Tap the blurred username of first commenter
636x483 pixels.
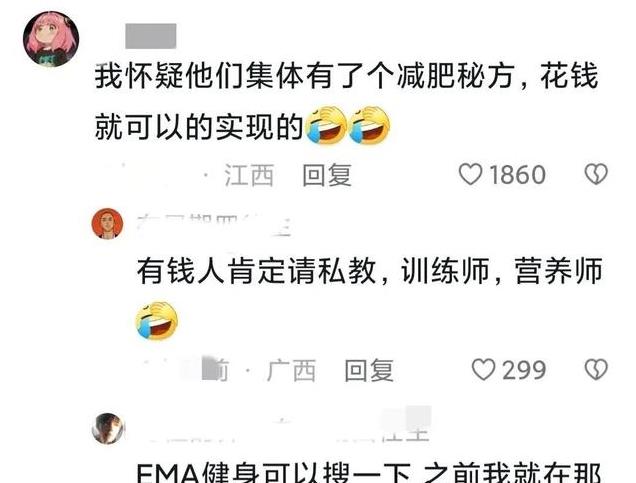click(x=150, y=36)
